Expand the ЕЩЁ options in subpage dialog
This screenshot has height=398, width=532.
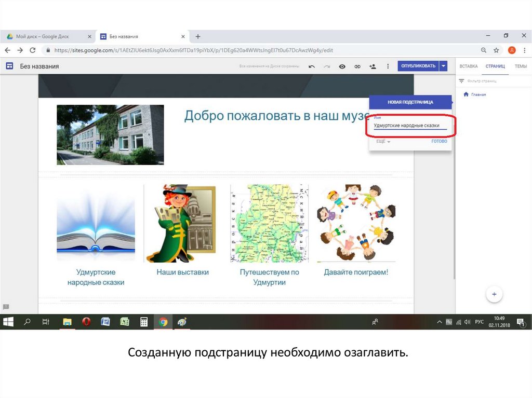383,141
